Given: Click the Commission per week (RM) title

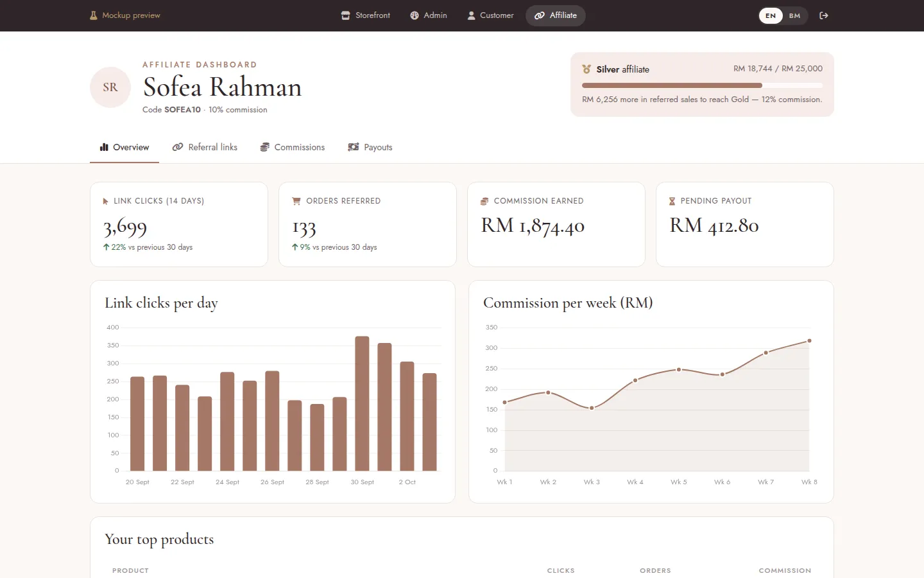Looking at the screenshot, I should pos(568,303).
